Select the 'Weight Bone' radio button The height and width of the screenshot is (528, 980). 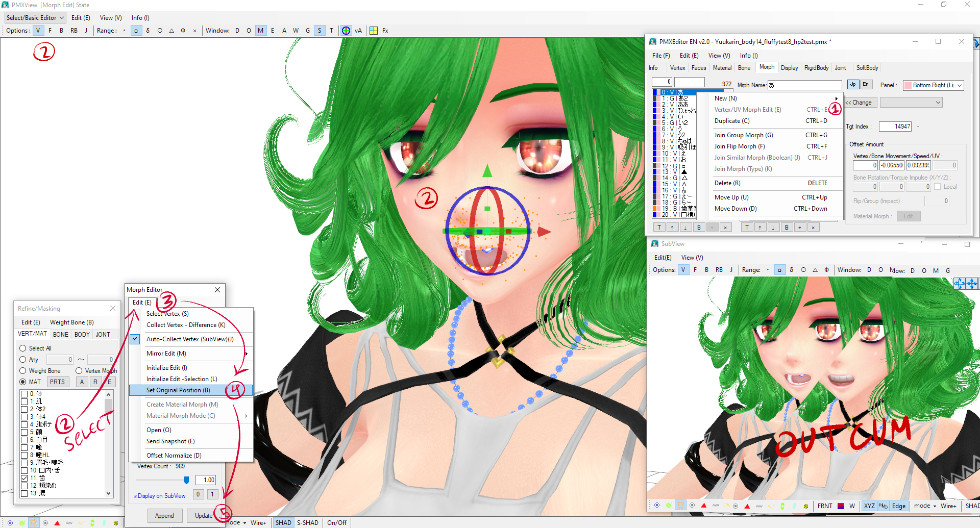[22, 371]
